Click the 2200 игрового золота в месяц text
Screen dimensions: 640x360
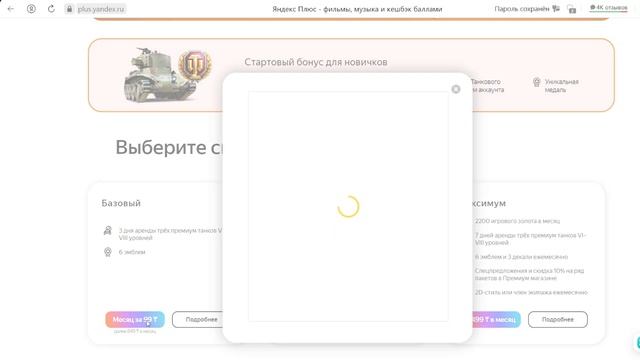pos(517,221)
